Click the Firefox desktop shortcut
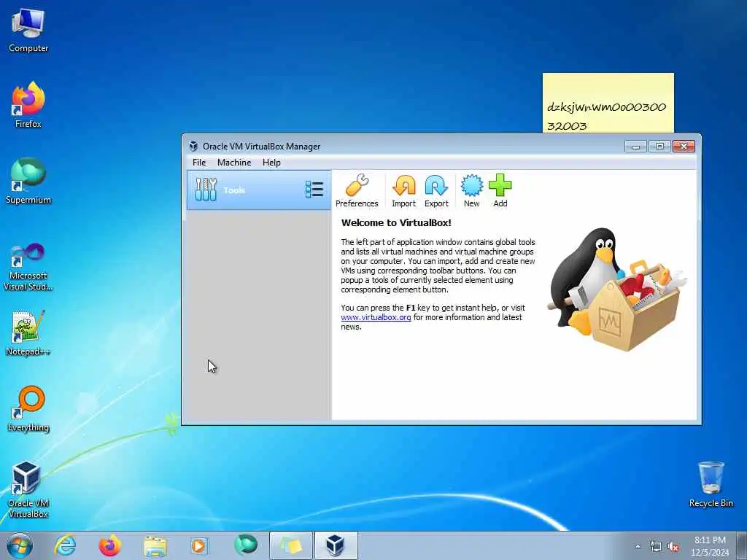Image resolution: width=747 pixels, height=560 pixels. 28,106
